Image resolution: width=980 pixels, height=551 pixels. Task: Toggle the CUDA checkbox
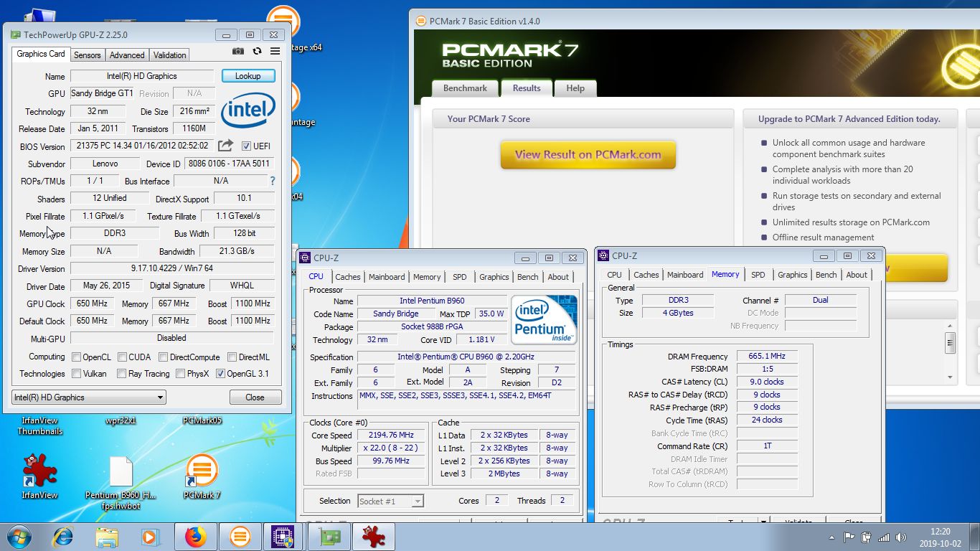[x=123, y=357]
